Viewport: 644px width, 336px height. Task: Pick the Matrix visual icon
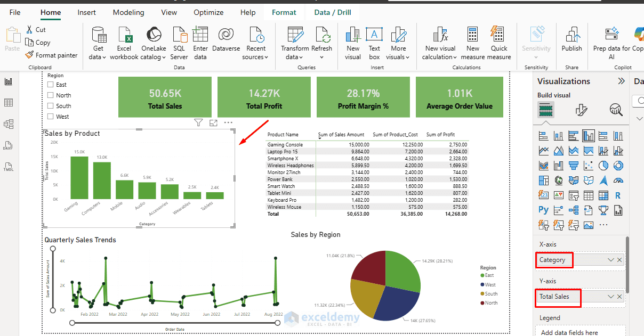tap(603, 195)
